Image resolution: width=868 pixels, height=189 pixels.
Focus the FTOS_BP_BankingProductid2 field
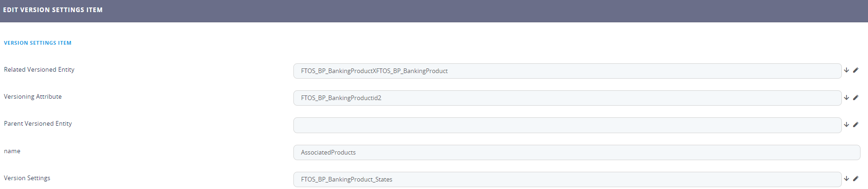click(567, 98)
